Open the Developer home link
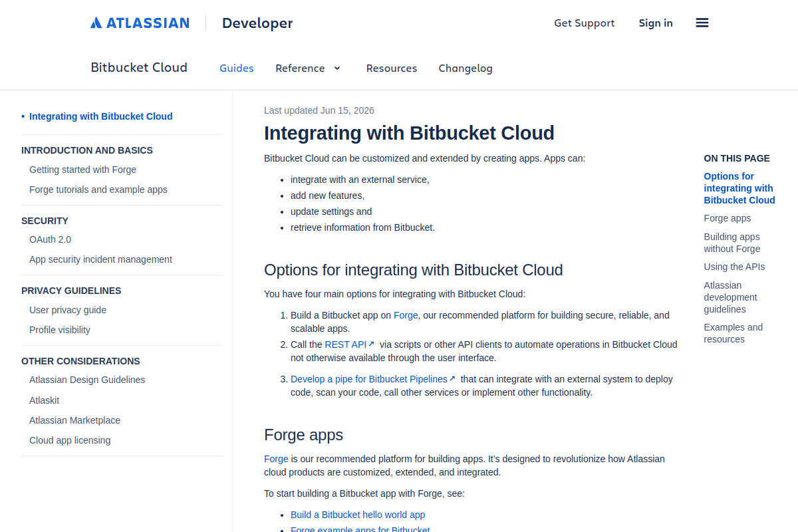 (257, 23)
